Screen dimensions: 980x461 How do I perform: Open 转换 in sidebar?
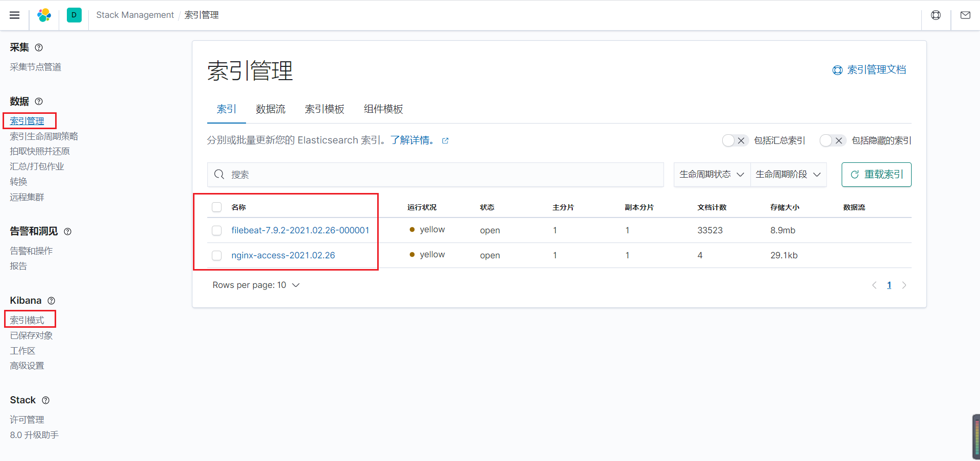pos(18,182)
